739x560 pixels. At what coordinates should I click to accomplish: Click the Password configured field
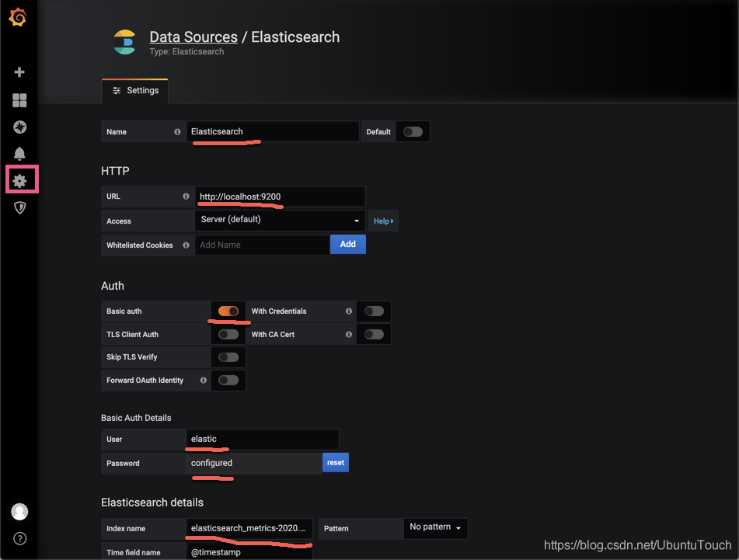pyautogui.click(x=254, y=463)
